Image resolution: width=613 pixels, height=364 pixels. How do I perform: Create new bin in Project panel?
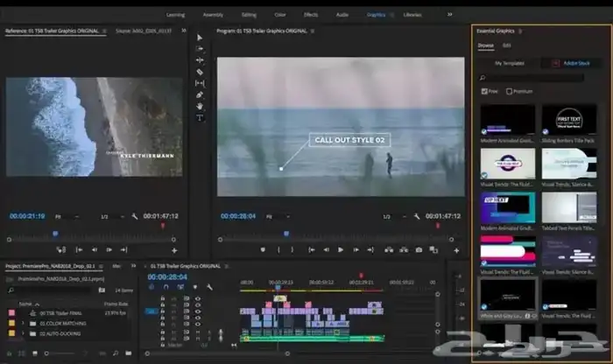(x=128, y=353)
